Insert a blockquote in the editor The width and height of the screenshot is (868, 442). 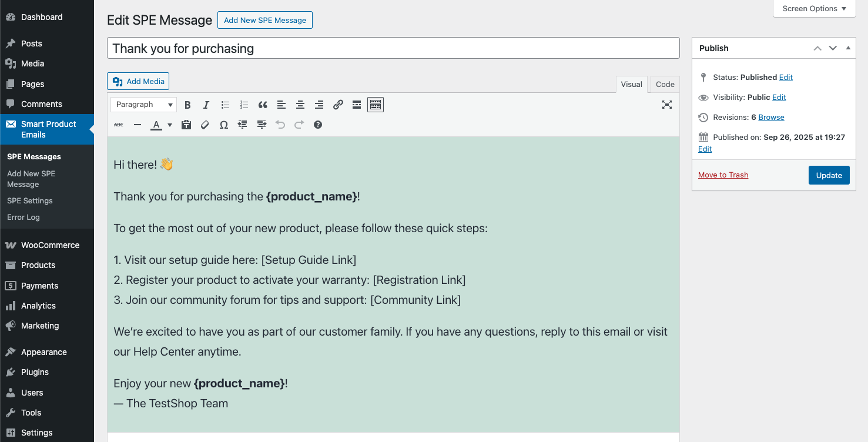tap(263, 105)
